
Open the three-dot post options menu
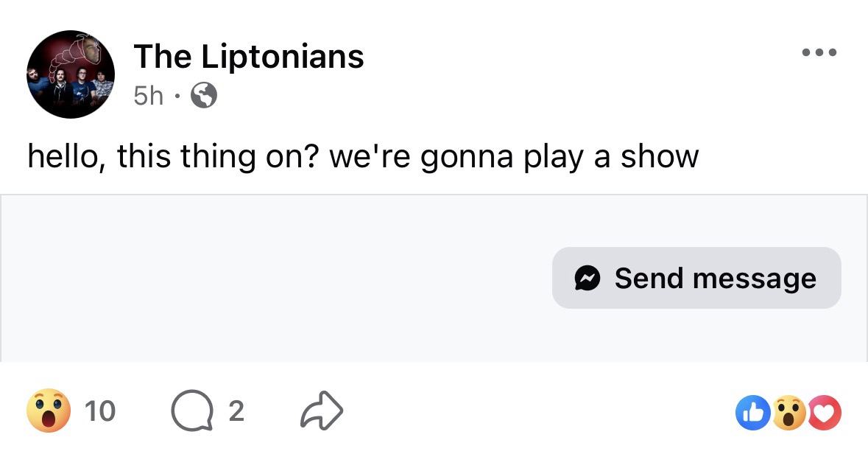pyautogui.click(x=819, y=52)
